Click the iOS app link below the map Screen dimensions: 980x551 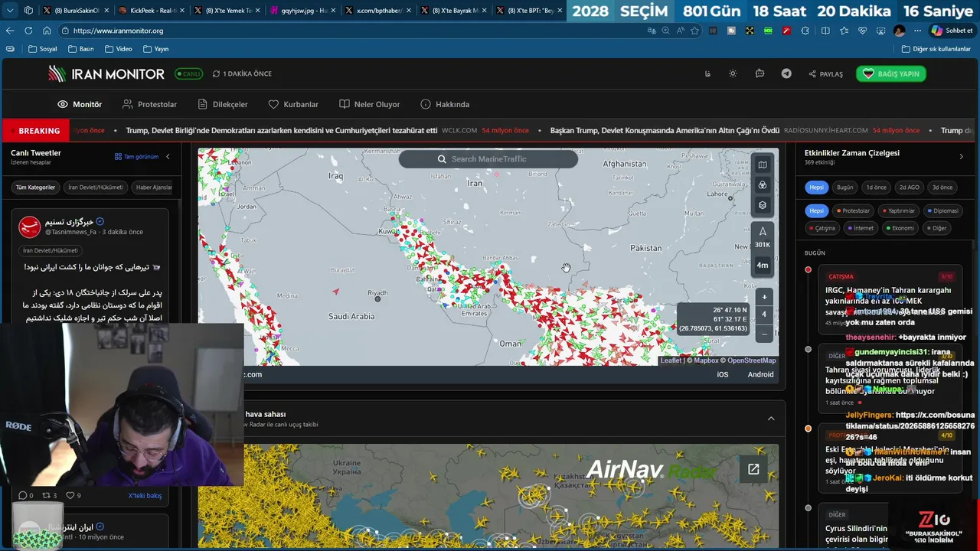pos(723,374)
